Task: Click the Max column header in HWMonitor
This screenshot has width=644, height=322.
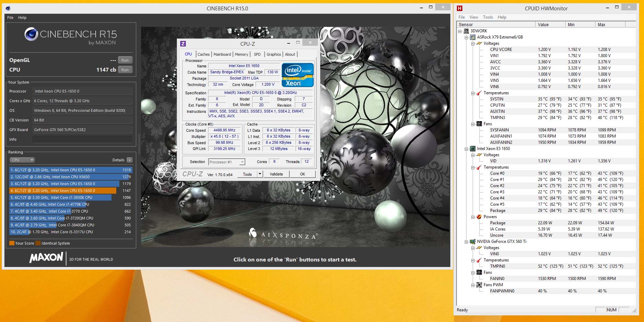Action: (x=610, y=24)
